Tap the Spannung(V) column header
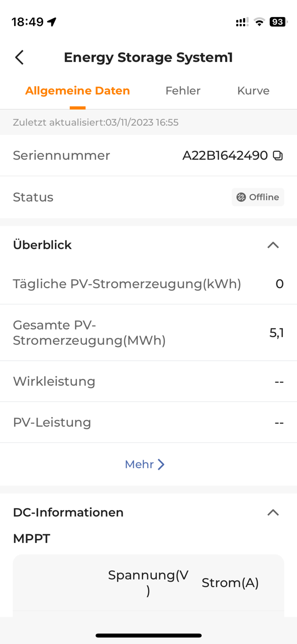The height and width of the screenshot is (644, 297). (x=148, y=583)
